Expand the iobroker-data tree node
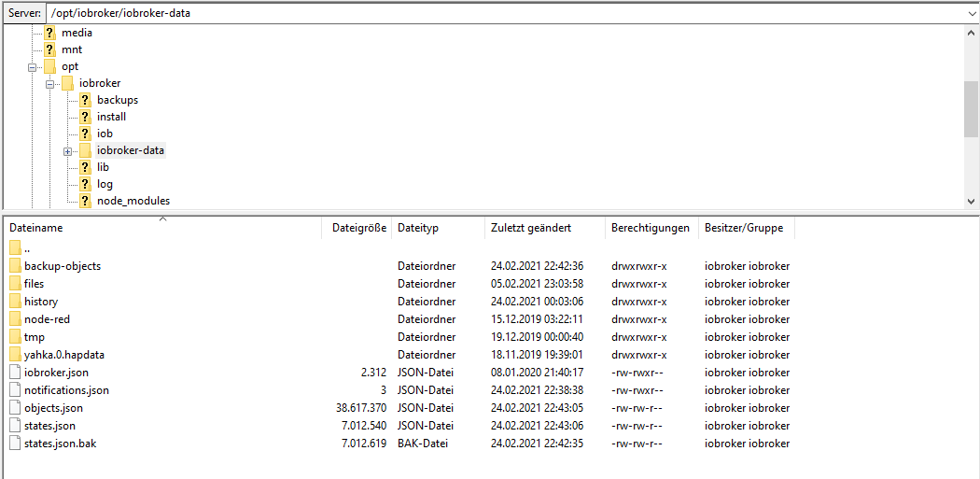This screenshot has width=980, height=479. pos(67,151)
